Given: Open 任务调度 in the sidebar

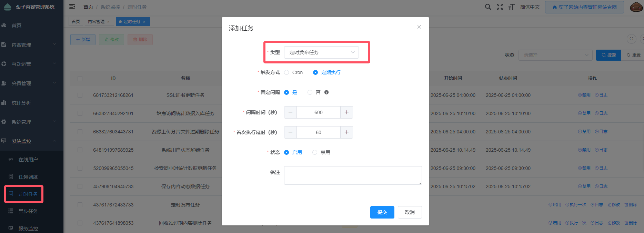Looking at the screenshot, I should tap(28, 177).
